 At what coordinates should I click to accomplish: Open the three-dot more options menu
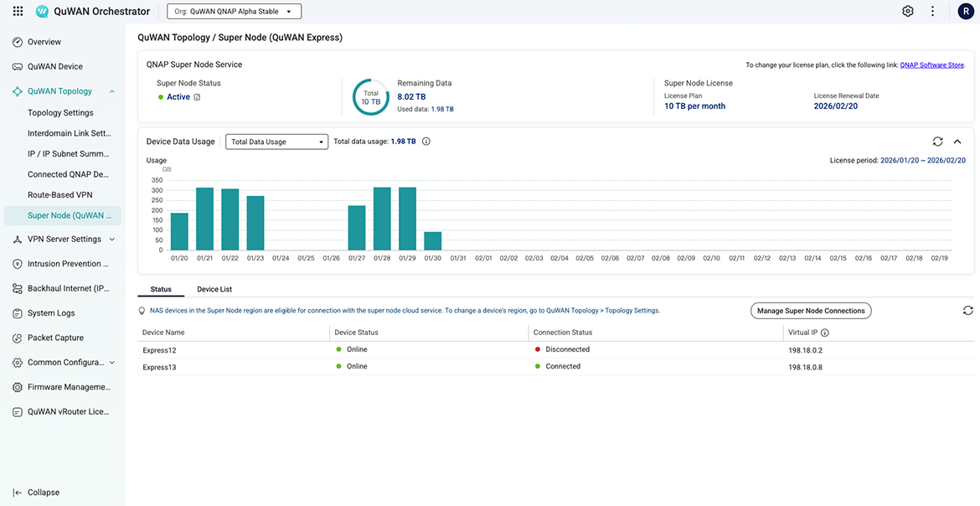(932, 12)
